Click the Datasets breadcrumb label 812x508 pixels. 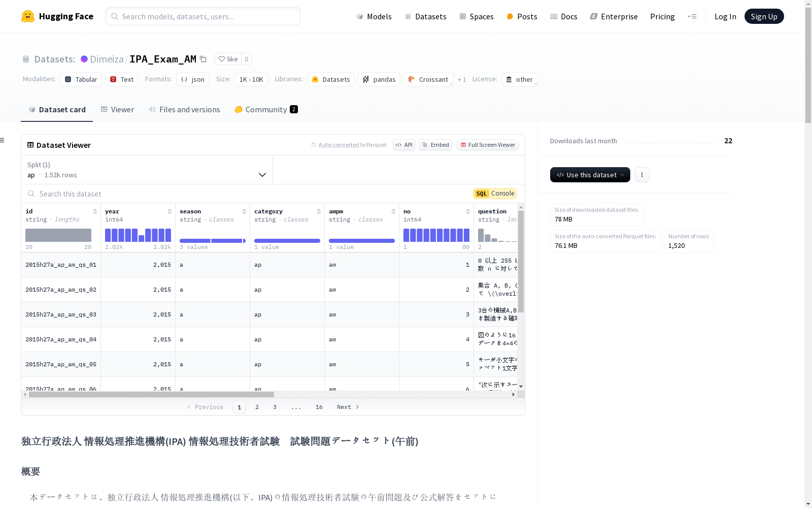click(x=54, y=59)
